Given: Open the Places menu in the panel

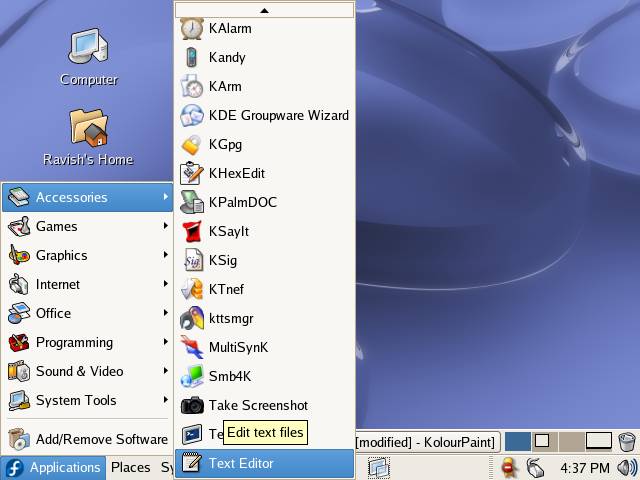Looking at the screenshot, I should click(x=130, y=467).
